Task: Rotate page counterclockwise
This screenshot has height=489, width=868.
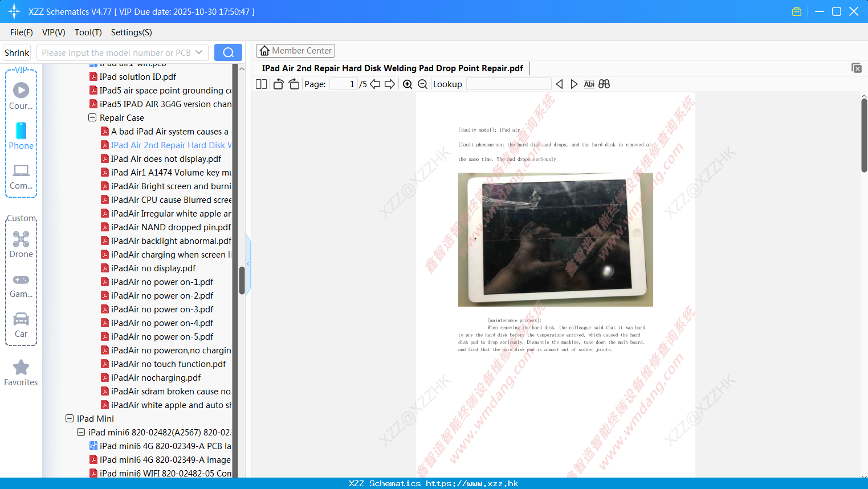Action: [x=278, y=84]
